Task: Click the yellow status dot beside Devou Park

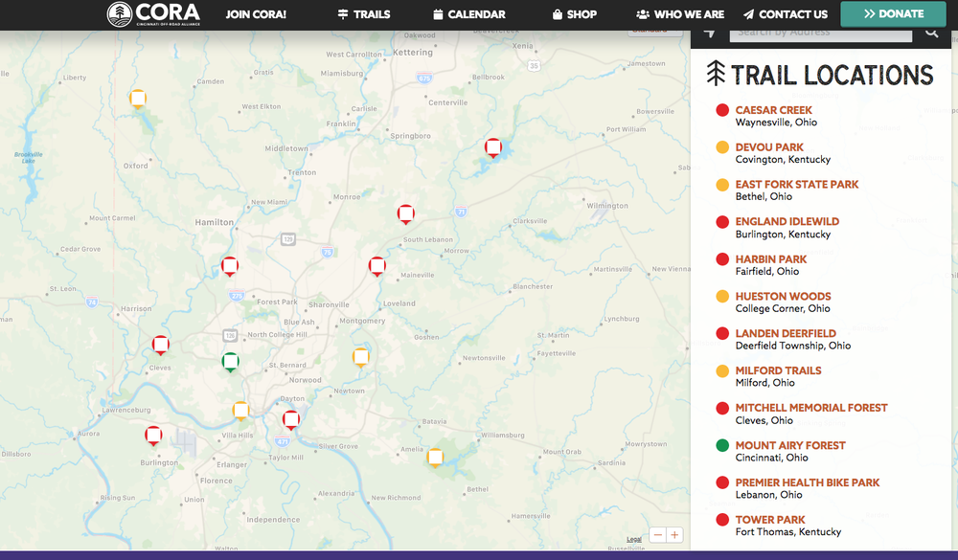Action: pos(722,147)
